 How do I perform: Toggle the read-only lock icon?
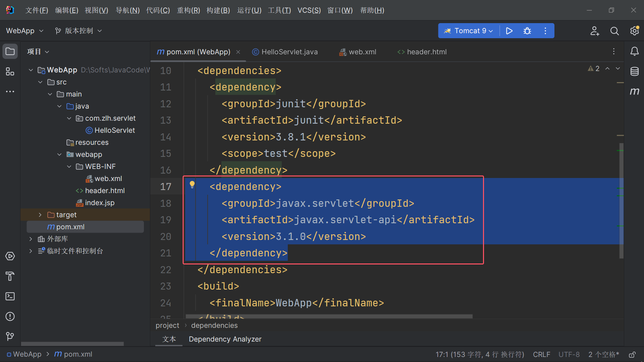pos(632,355)
